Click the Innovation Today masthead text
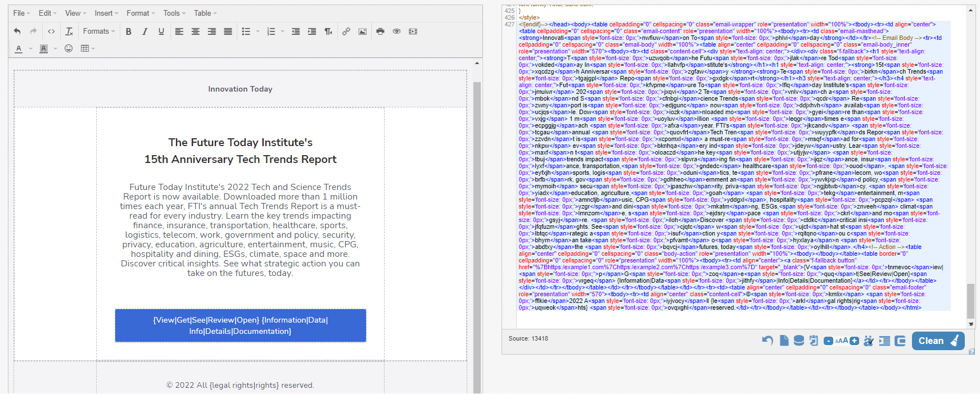Viewport: 980px width, 394px height. [240, 89]
